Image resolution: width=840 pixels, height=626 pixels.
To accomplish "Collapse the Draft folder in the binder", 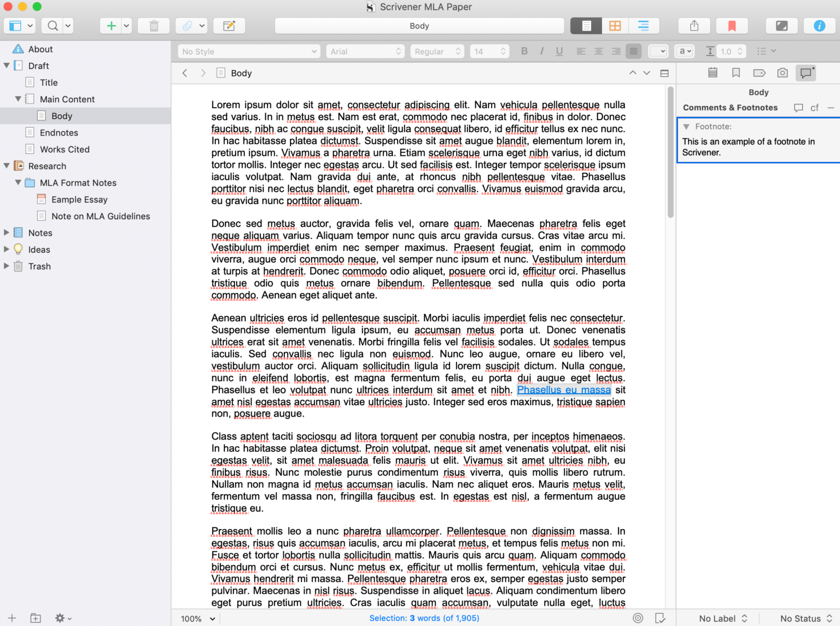I will (7, 65).
